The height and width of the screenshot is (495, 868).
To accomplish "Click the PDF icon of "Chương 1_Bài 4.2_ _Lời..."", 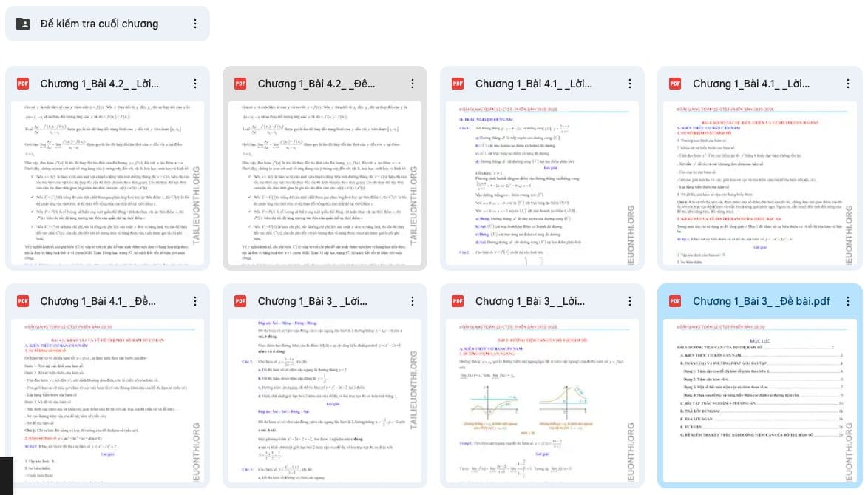I will coord(23,84).
